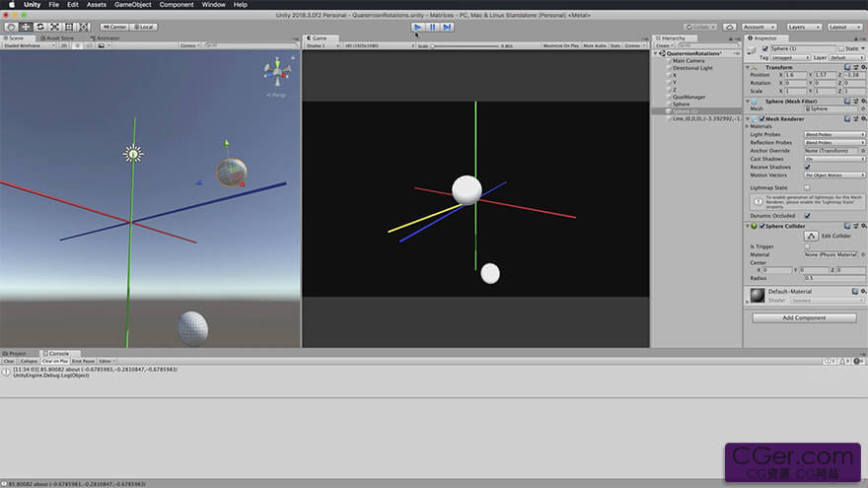
Task: Click the Add Component button
Action: [804, 318]
